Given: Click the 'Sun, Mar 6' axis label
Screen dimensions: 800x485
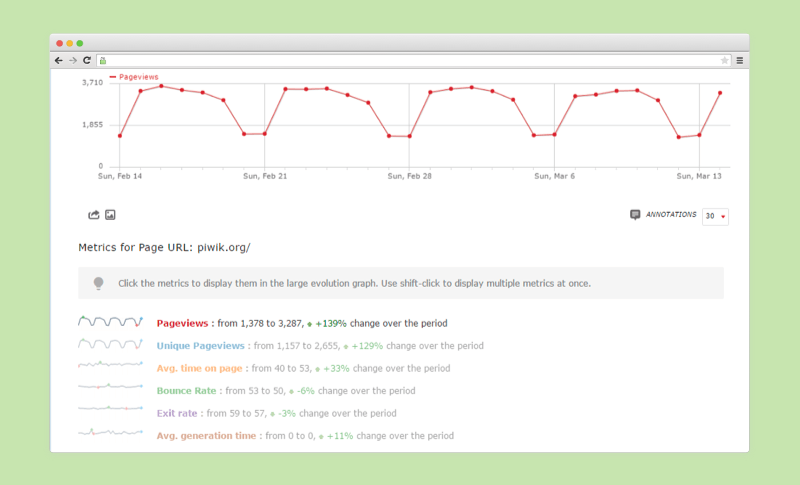Looking at the screenshot, I should pos(555,176).
